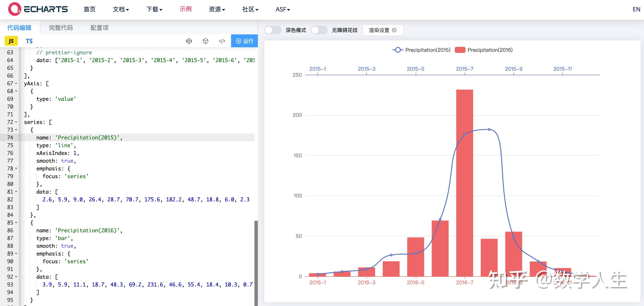Image resolution: width=644 pixels, height=306 pixels.
Task: Open render settings gear icon
Action: pos(395,30)
